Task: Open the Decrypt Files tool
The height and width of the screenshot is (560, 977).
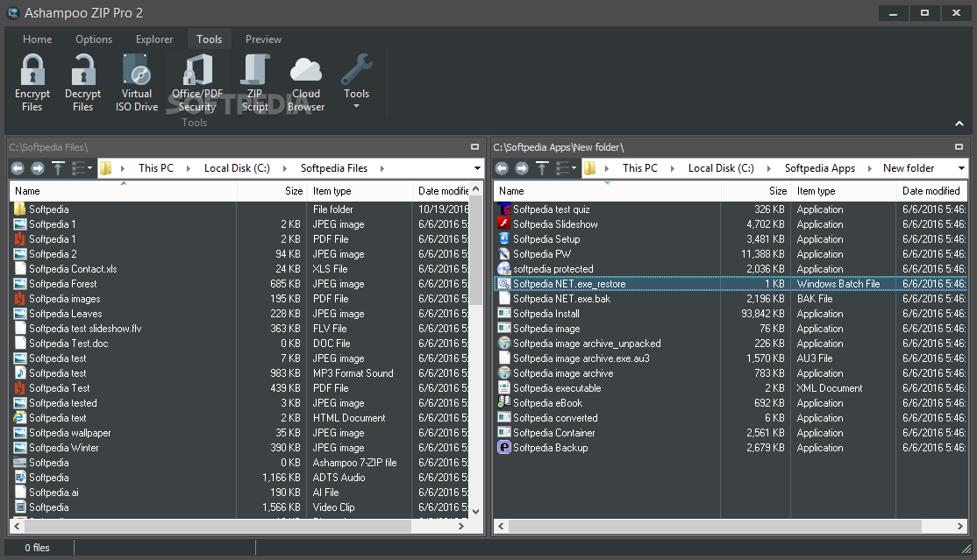Action: click(82, 83)
